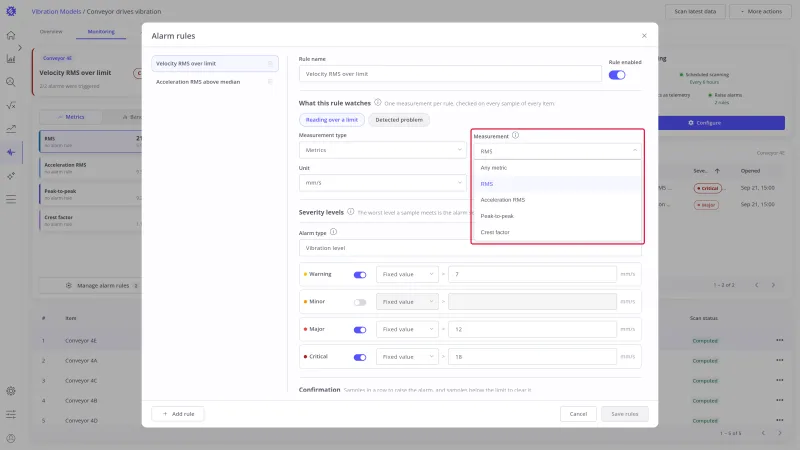Select Reading over a limit option
This screenshot has width=800, height=450.
(x=332, y=120)
